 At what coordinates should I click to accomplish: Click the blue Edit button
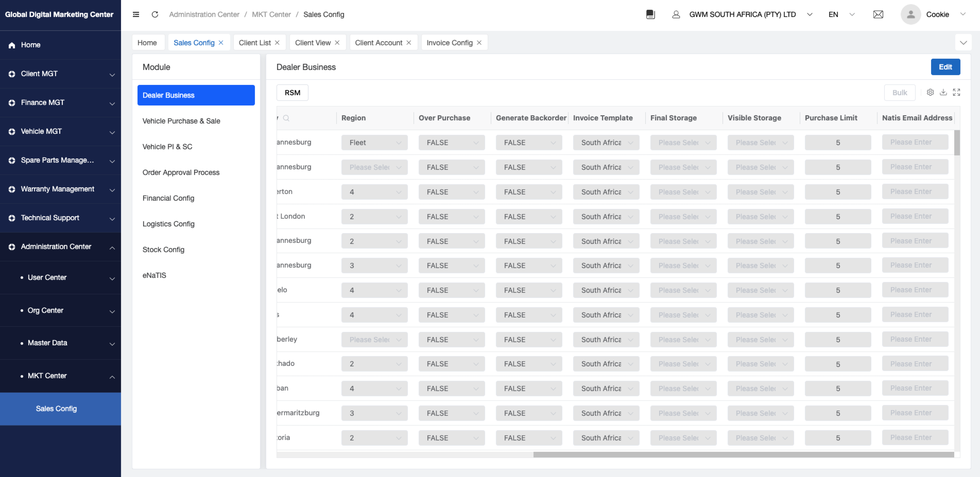[x=945, y=67]
